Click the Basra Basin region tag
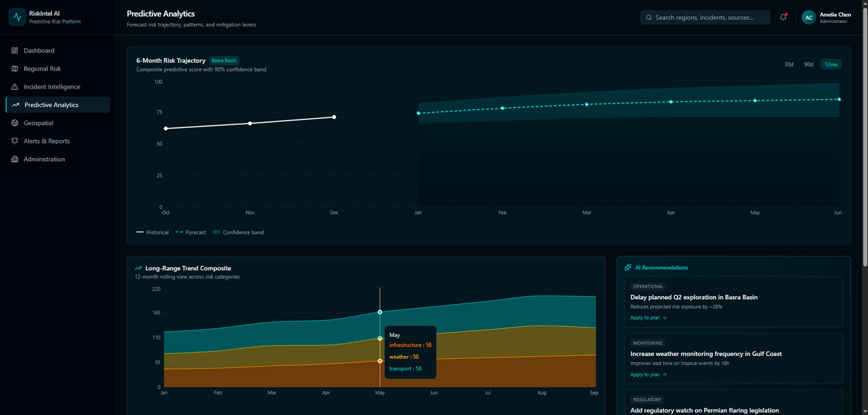The width and height of the screenshot is (868, 415). point(224,60)
